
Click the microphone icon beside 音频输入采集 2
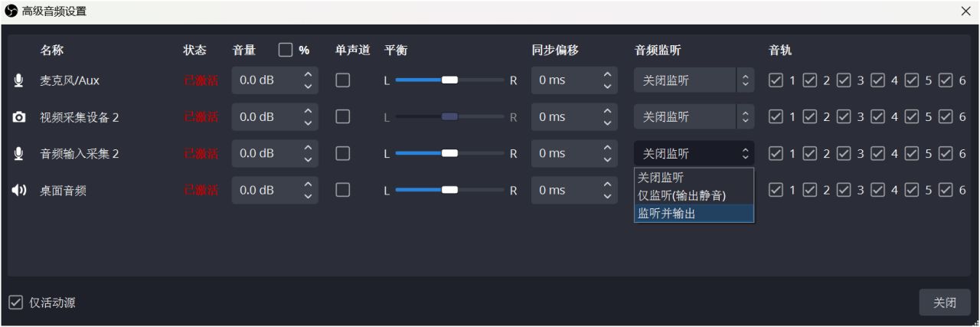click(x=19, y=154)
